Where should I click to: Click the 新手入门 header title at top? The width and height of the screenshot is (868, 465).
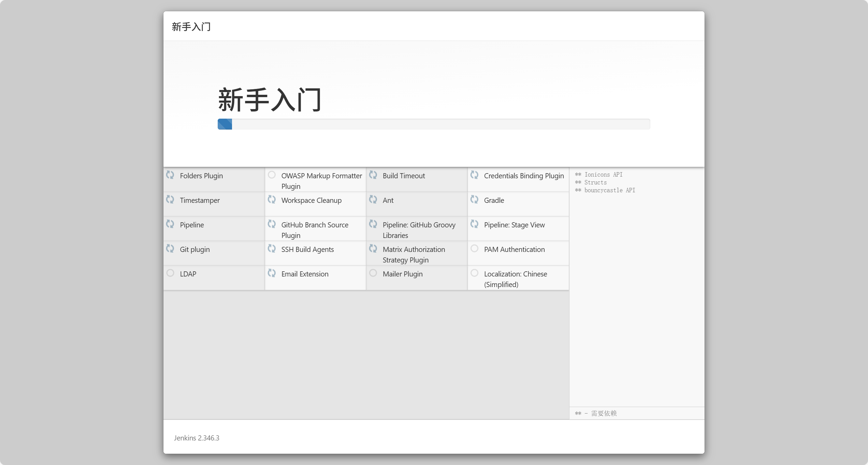(x=191, y=27)
